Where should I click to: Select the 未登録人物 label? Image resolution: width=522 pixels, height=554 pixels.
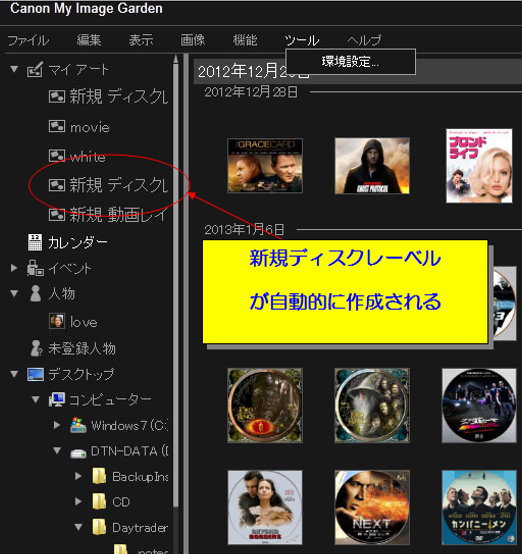click(x=82, y=348)
